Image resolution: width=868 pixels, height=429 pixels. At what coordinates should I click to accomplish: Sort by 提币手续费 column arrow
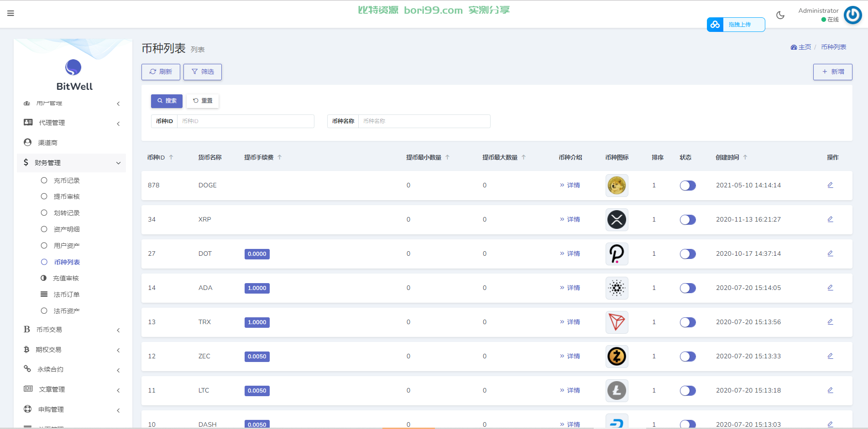coord(280,157)
